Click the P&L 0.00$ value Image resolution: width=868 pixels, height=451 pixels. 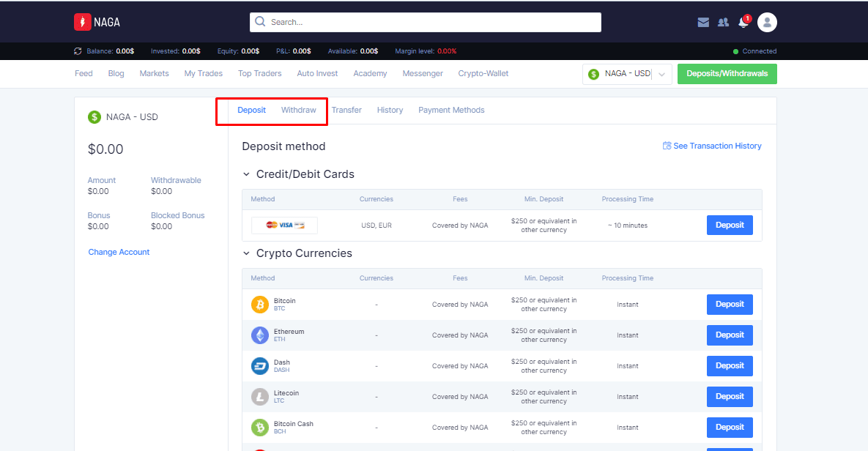click(x=302, y=51)
